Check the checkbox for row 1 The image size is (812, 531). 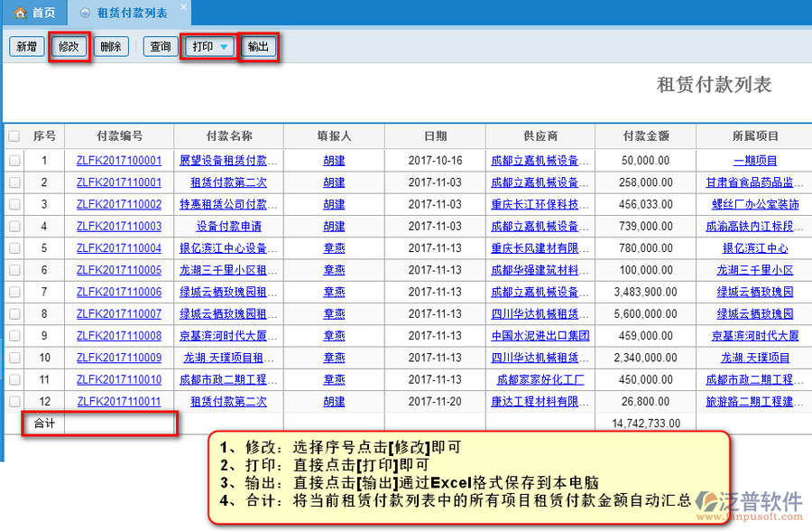point(14,161)
